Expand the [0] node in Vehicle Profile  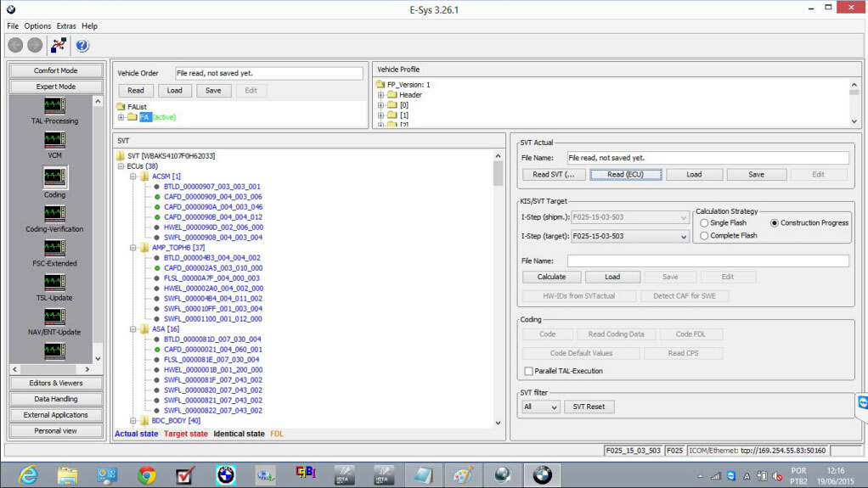click(x=380, y=105)
